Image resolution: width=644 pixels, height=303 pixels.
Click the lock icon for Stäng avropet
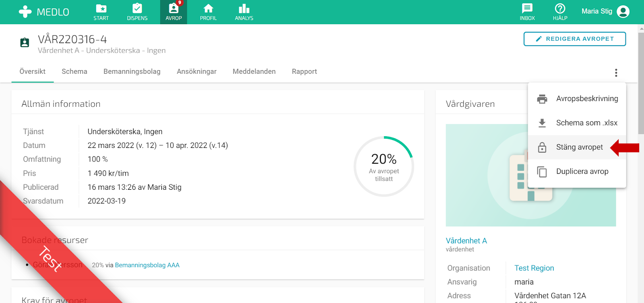(542, 147)
